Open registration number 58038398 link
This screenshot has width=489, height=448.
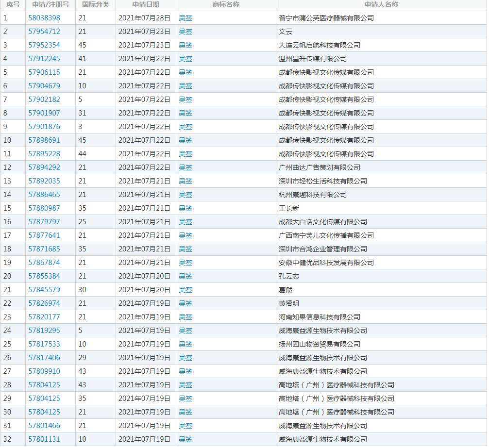pyautogui.click(x=44, y=18)
